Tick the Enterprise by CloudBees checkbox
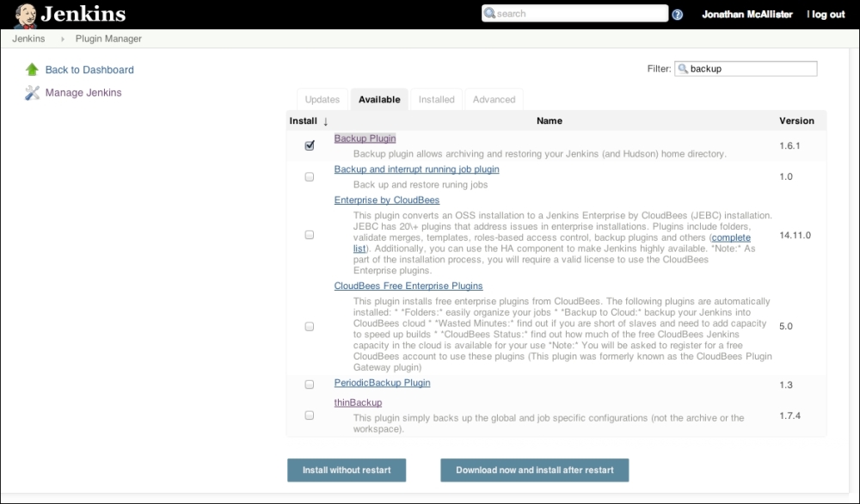 tap(310, 235)
